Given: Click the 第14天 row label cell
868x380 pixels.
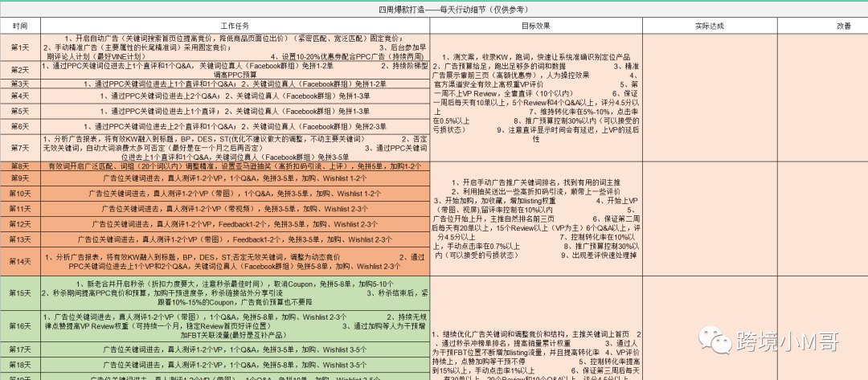Looking at the screenshot, I should point(19,259).
